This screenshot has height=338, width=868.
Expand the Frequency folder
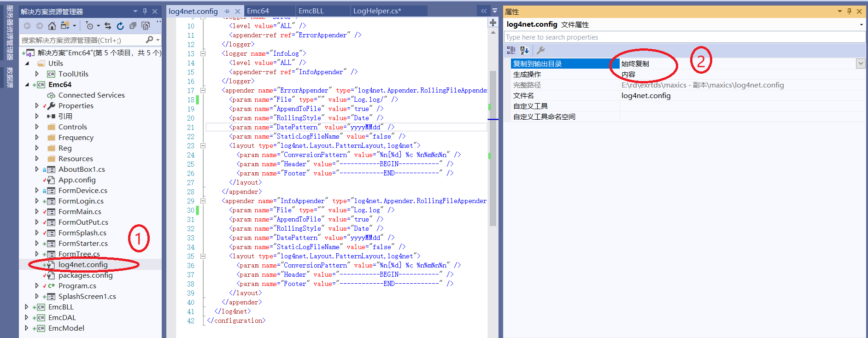coord(37,137)
